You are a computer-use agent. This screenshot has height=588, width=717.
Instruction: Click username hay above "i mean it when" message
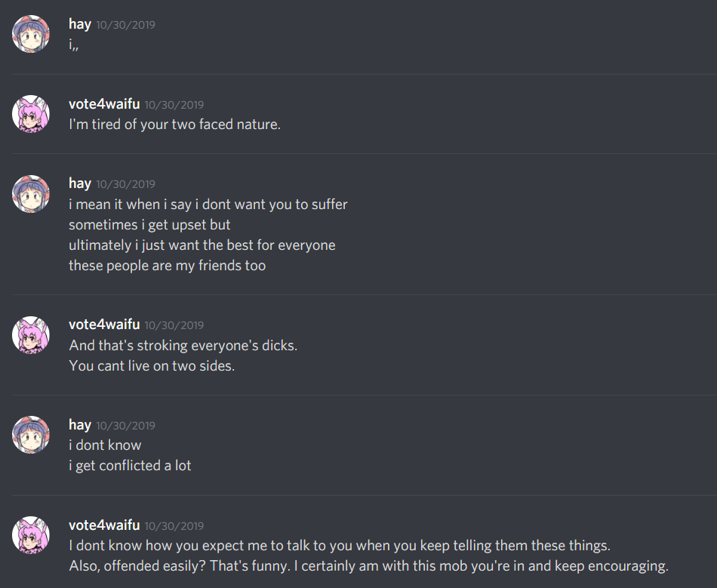[x=80, y=183]
